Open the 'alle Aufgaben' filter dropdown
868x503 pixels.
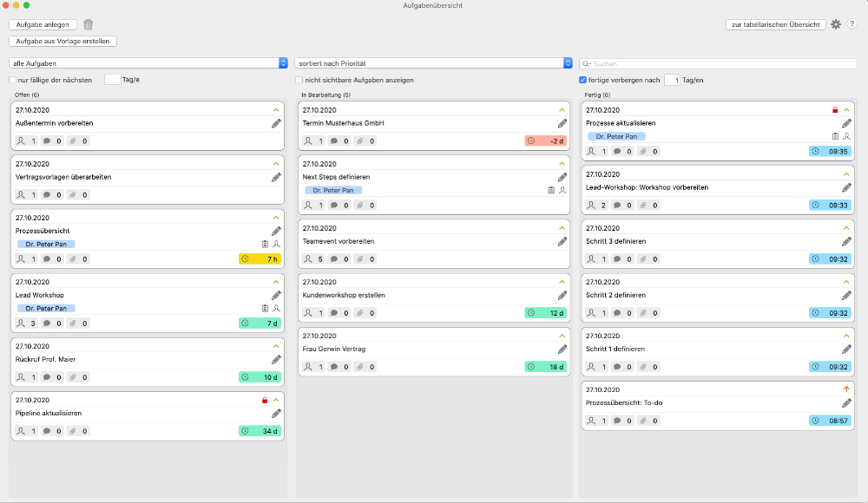coord(148,63)
